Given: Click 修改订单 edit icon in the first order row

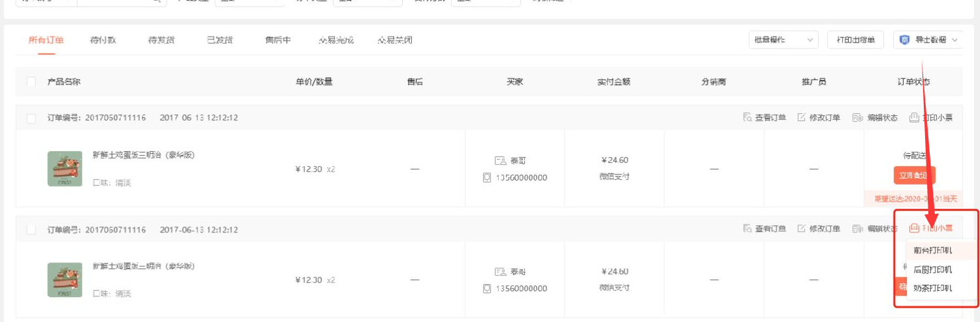Looking at the screenshot, I should click(x=802, y=118).
